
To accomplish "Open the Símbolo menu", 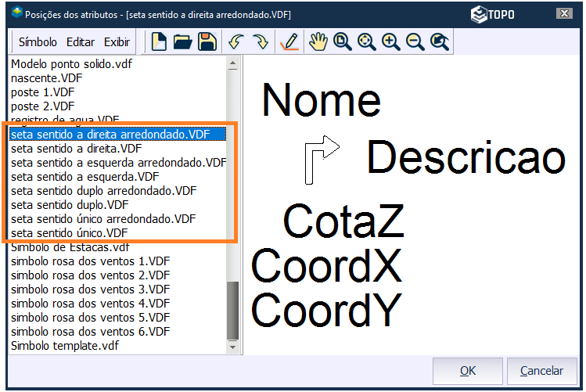I will point(38,42).
